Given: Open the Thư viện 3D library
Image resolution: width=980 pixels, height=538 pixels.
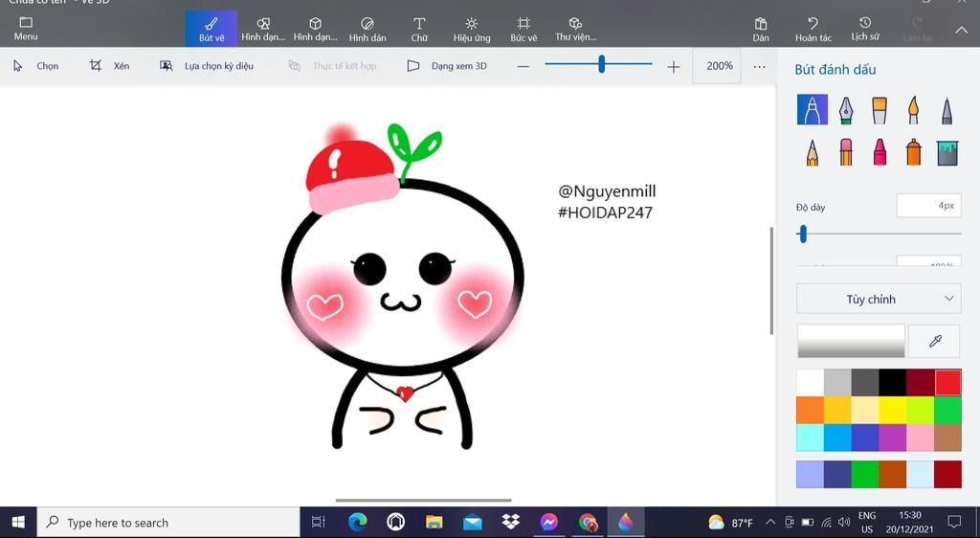Looking at the screenshot, I should (x=575, y=29).
